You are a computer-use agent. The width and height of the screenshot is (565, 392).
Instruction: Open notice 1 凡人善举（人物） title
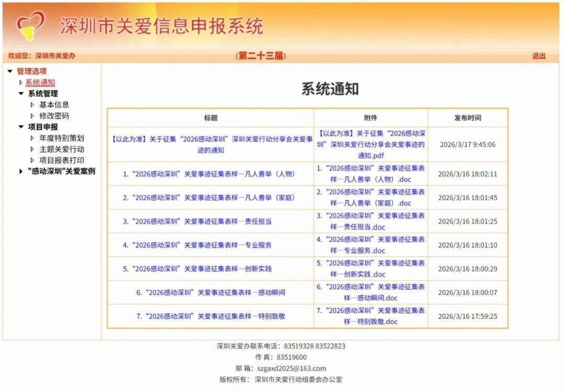pyautogui.click(x=208, y=174)
